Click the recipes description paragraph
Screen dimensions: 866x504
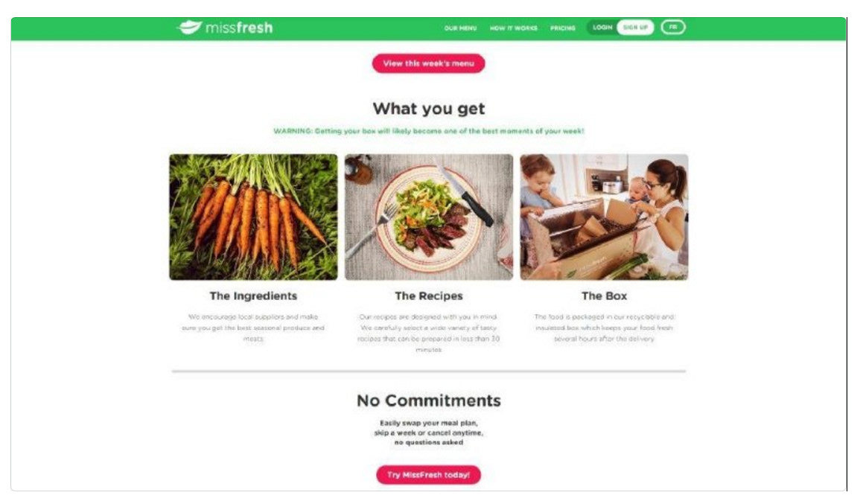coord(429,333)
